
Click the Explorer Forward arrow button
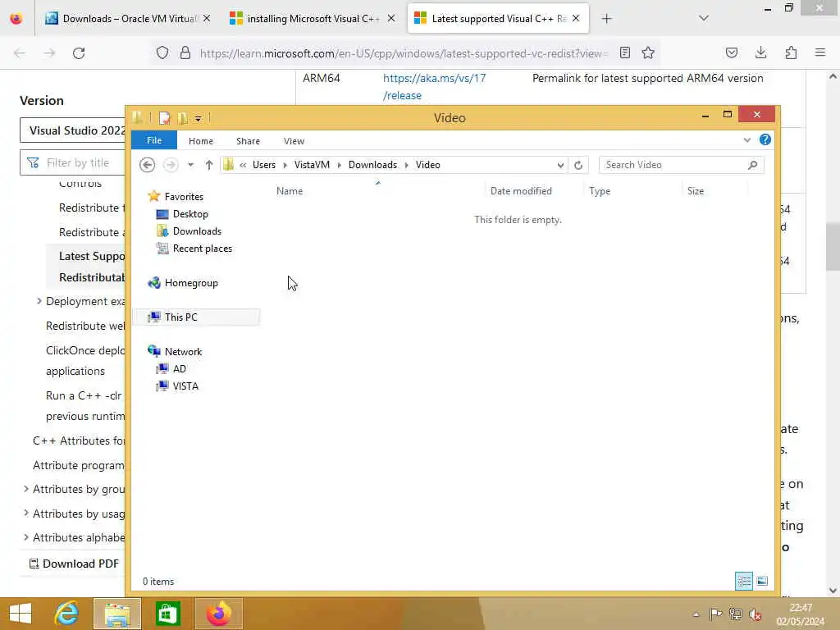click(x=171, y=165)
